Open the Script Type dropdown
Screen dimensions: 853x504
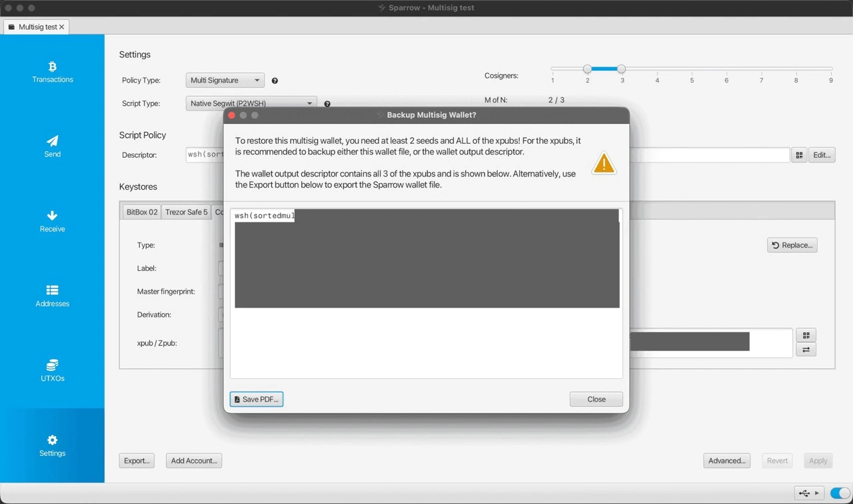[x=251, y=103]
